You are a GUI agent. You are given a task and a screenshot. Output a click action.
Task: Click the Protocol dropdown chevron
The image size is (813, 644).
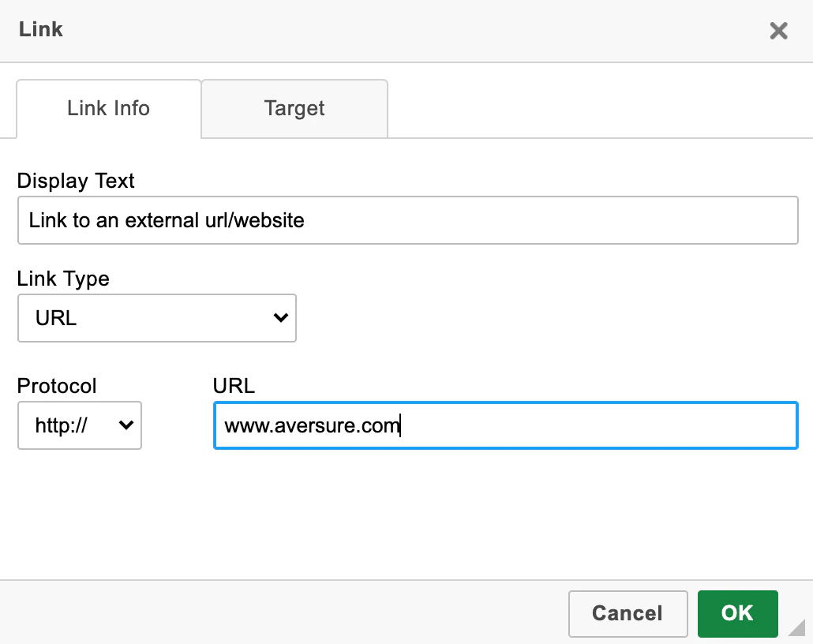126,425
